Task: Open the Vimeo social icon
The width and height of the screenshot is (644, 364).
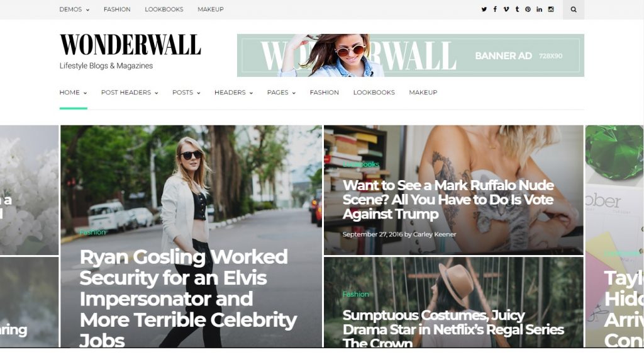Action: tap(506, 9)
